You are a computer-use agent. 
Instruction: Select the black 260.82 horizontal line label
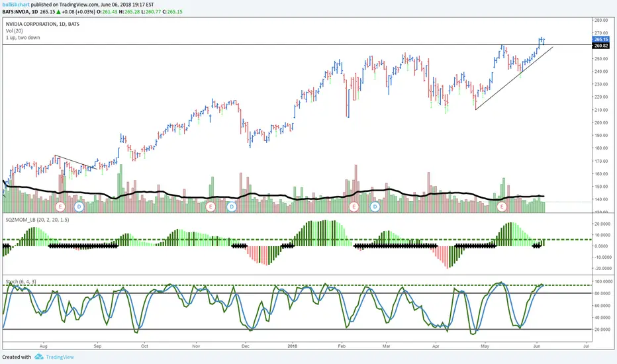pyautogui.click(x=601, y=46)
